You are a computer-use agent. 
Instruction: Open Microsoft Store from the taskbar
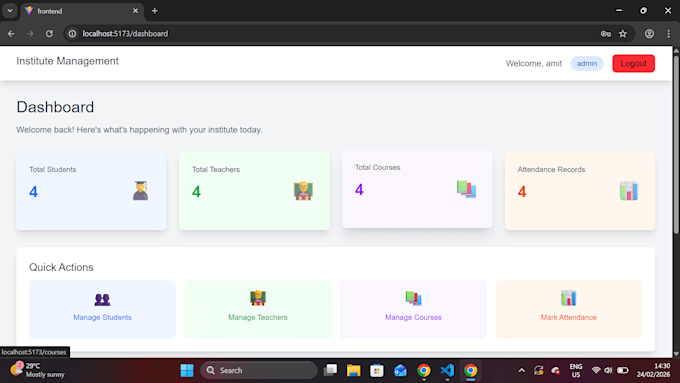click(377, 370)
